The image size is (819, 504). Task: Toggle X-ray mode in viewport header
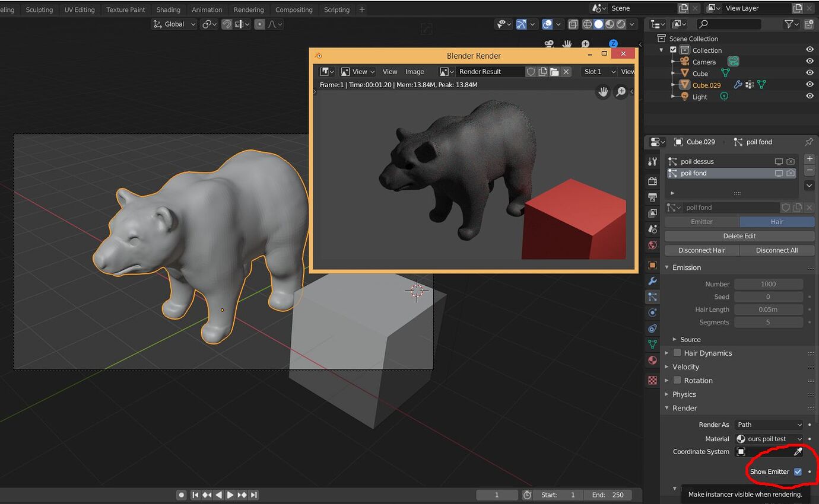tap(573, 24)
